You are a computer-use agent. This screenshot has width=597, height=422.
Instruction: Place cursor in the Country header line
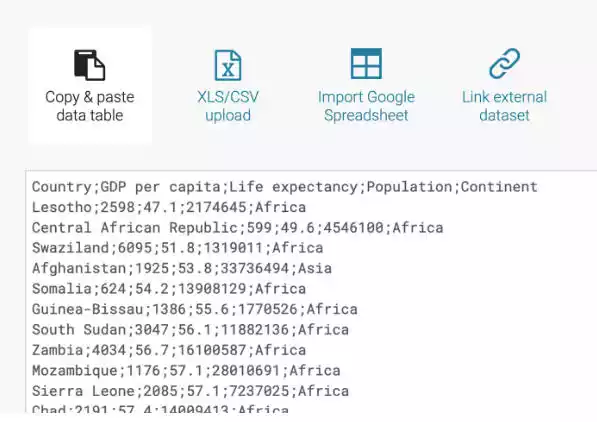(285, 187)
